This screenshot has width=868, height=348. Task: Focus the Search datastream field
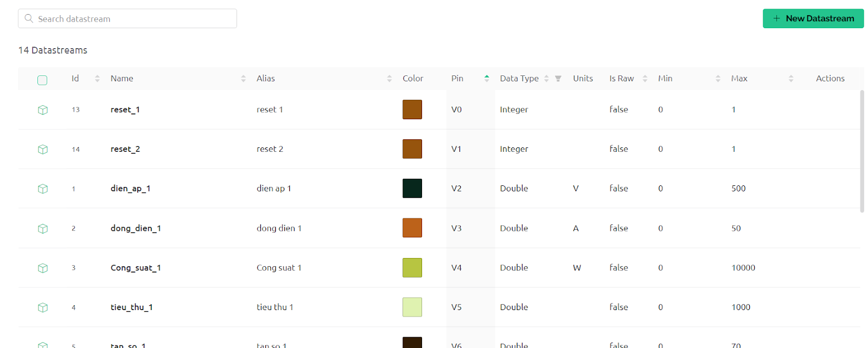coord(127,18)
